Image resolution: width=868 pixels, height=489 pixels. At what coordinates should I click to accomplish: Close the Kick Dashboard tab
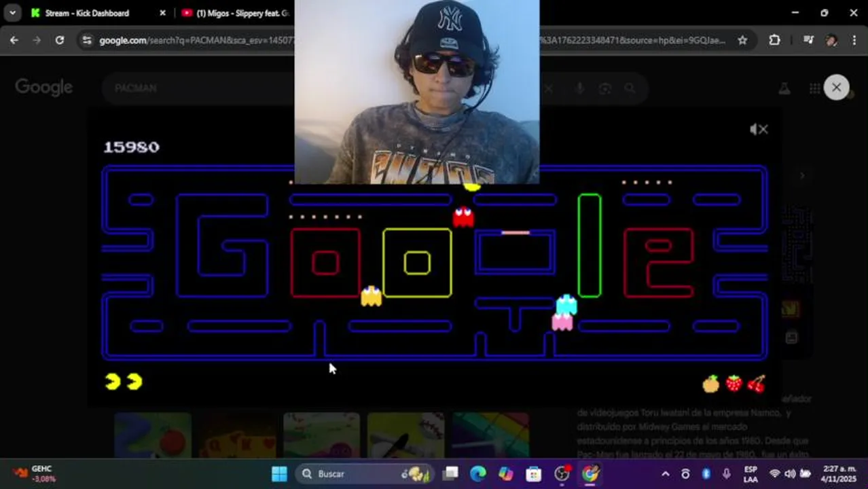pyautogui.click(x=162, y=13)
